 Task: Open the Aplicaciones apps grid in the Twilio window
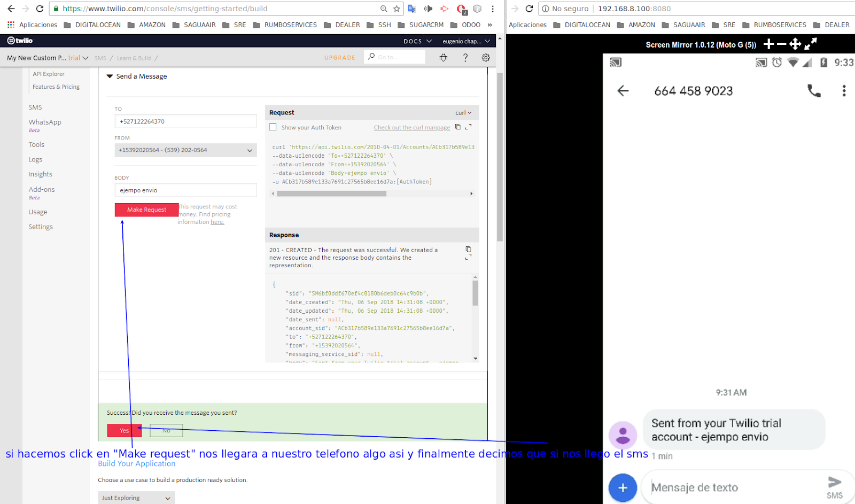pos(11,25)
